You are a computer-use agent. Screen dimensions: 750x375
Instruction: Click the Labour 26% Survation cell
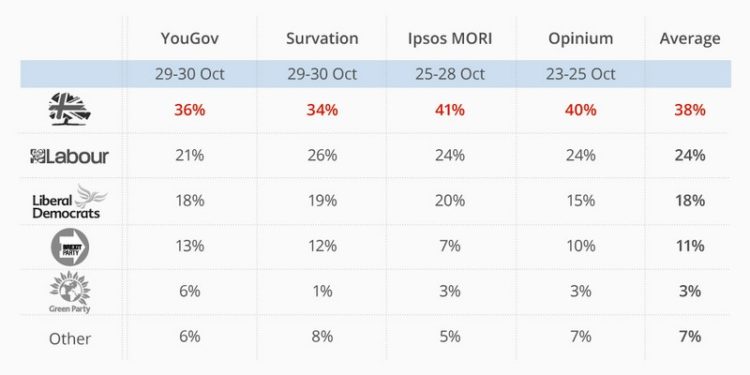[x=322, y=155]
